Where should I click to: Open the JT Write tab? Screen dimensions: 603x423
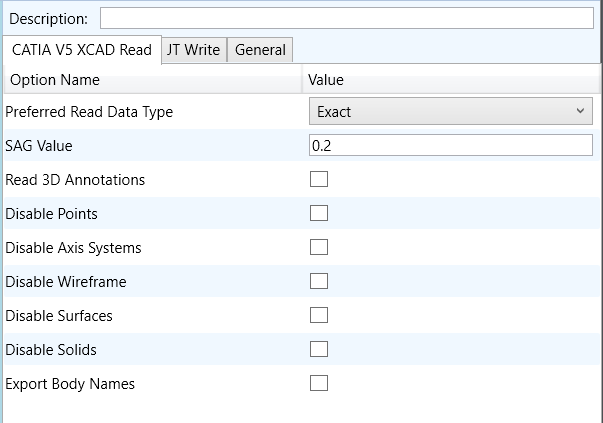click(194, 50)
